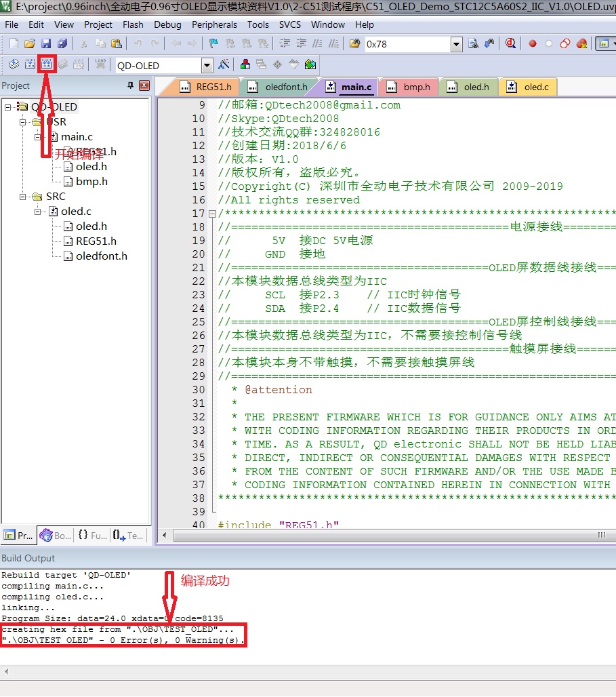Image resolution: width=616 pixels, height=697 pixels.
Task: Start the debug session with the 'd' magnifier icon
Action: tap(510, 44)
